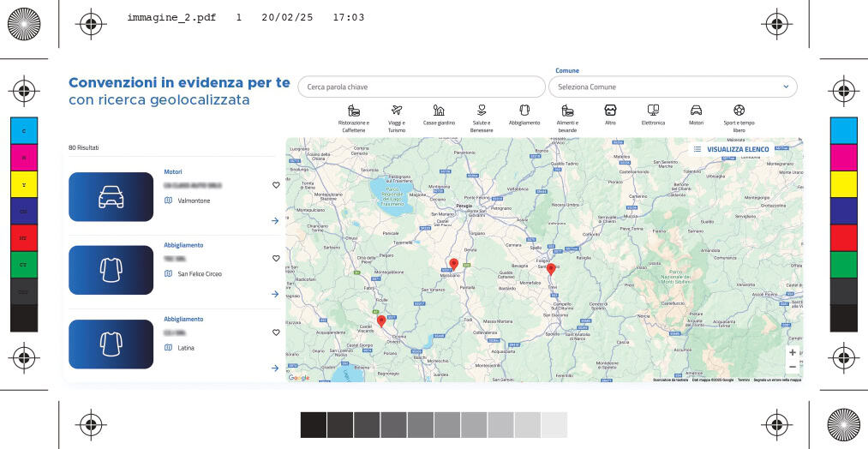
Task: Select the Salute e Benessere category
Action: point(482,111)
